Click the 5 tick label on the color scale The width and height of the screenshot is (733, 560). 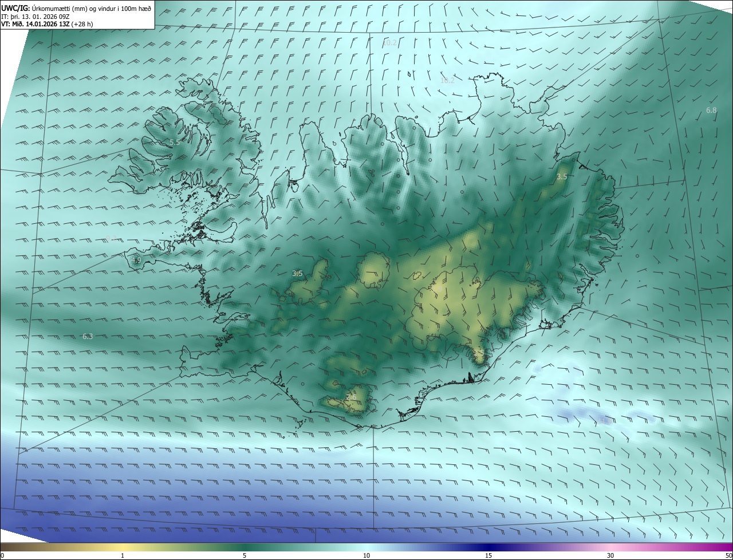tap(245, 555)
